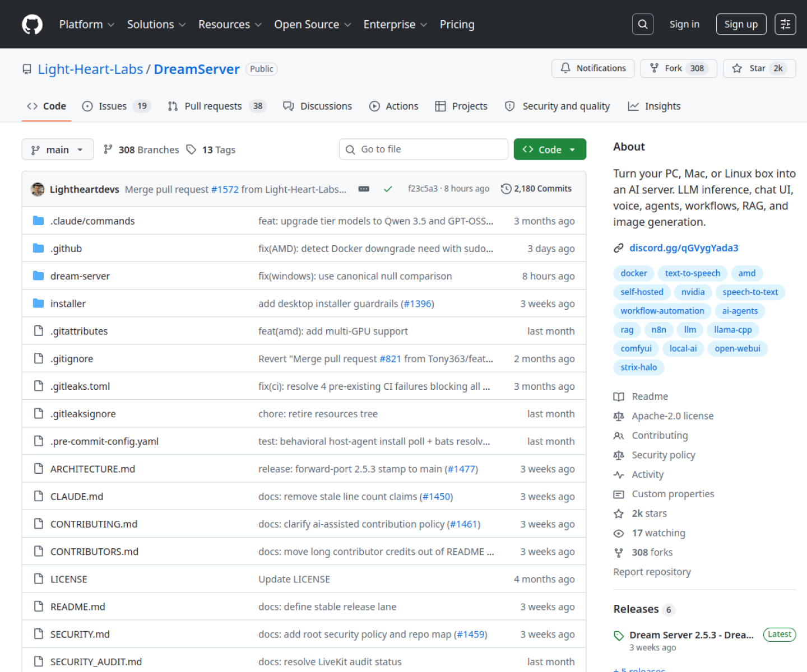Click the Readme book icon
Viewport: 807px width, 672px height.
click(x=619, y=396)
